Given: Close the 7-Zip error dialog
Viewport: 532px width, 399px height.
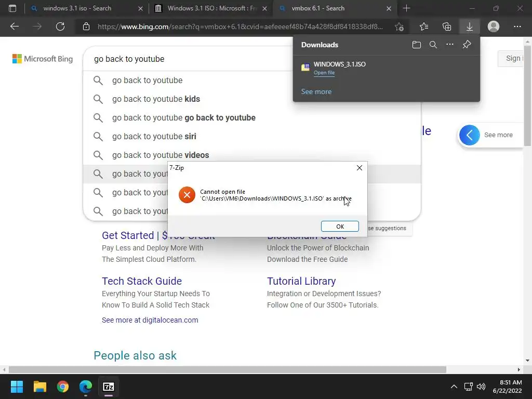Looking at the screenshot, I should click(x=360, y=168).
